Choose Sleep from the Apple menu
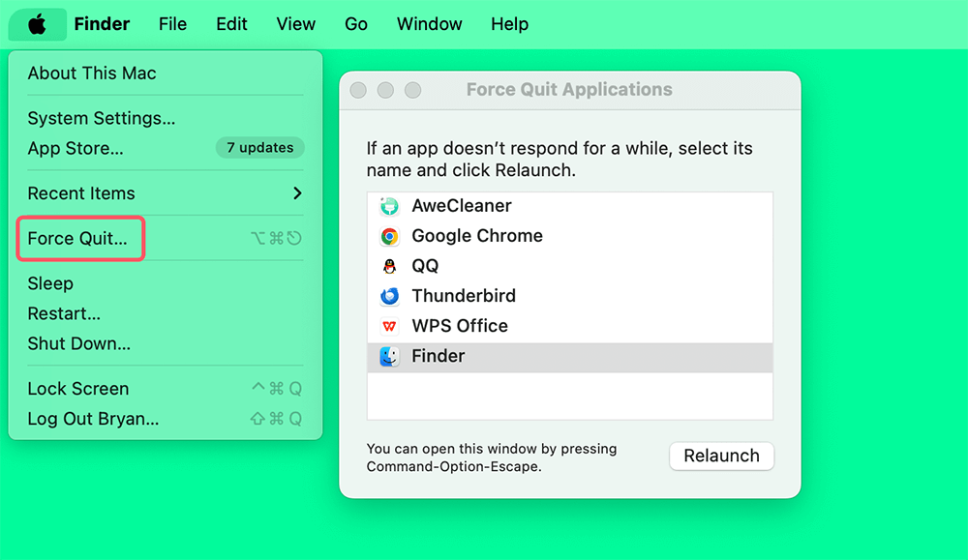 click(49, 283)
